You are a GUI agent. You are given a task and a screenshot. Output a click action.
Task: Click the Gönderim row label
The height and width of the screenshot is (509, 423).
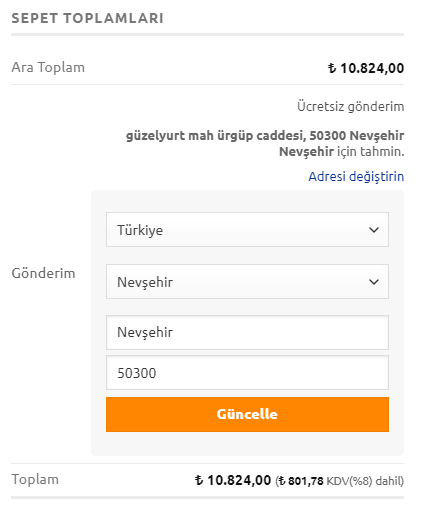click(x=43, y=273)
